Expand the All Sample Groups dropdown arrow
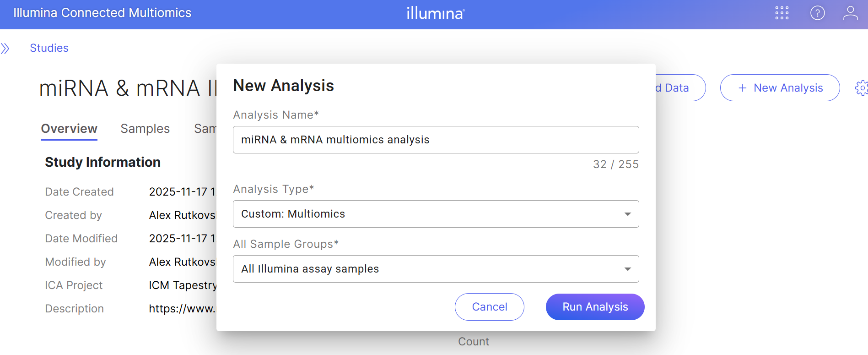 [x=627, y=269]
